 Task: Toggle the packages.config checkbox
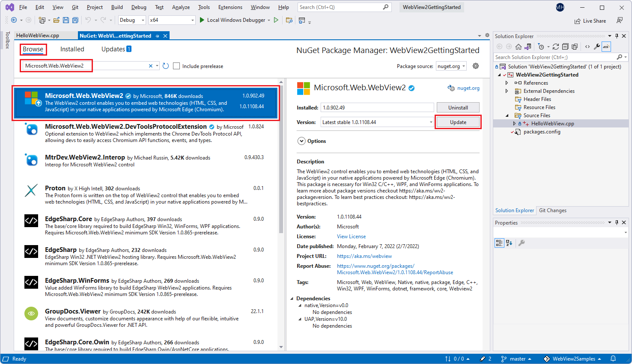coord(512,132)
